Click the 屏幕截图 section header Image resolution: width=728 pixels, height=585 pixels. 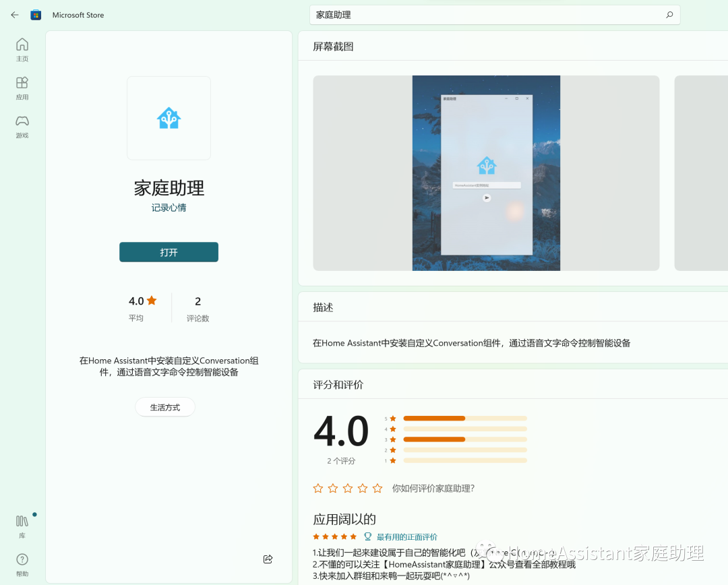(334, 47)
